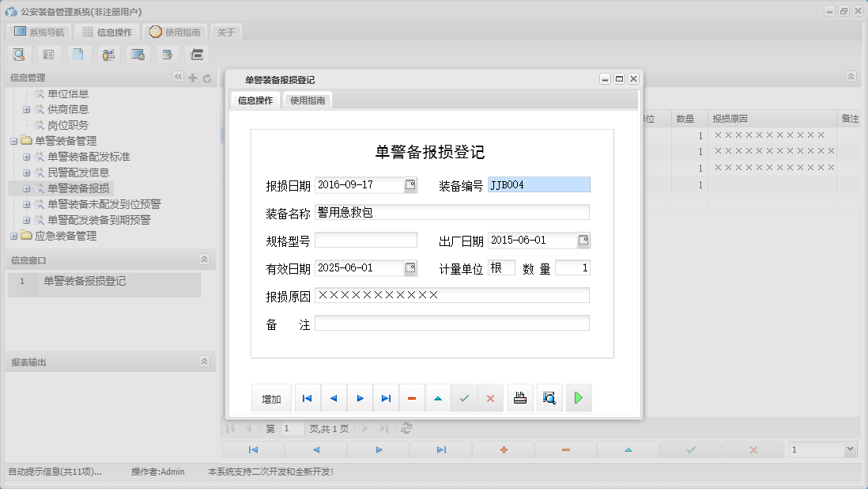Open print preview in the dialog
Screen dimensions: 868x489
[549, 399]
